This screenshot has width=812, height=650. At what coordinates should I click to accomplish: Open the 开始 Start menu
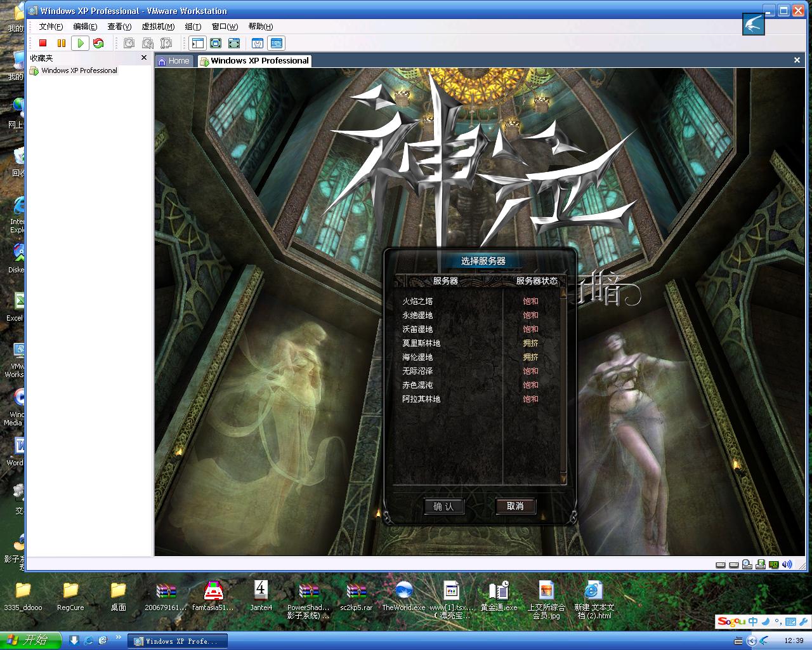pos(30,640)
